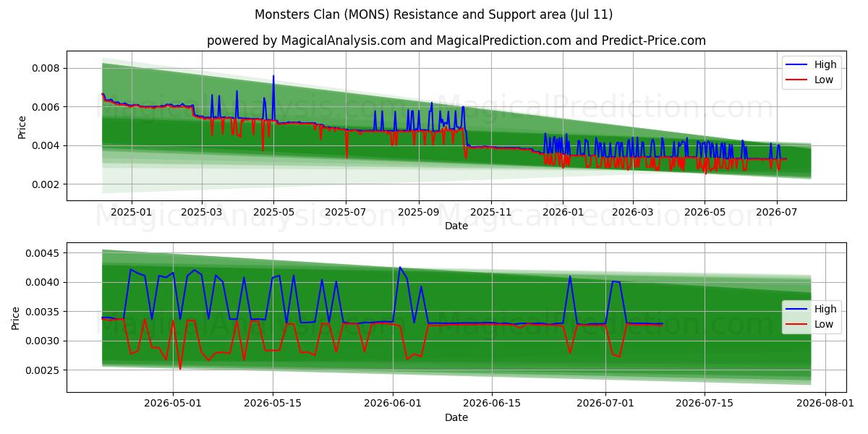Viewport: 868px width, 434px height.
Task: Click the '2026-06-15' x-axis label on bottom chart
Action: [x=492, y=404]
